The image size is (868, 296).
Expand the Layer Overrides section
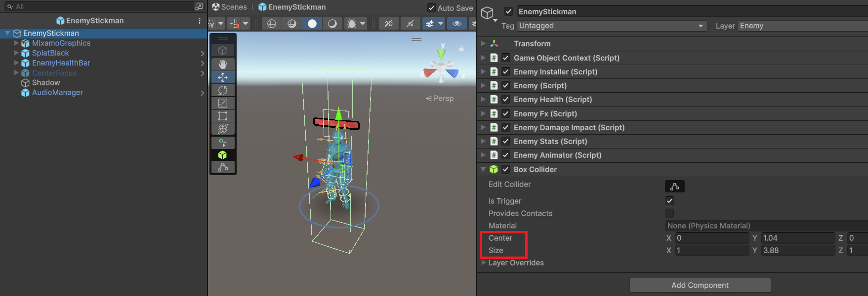pyautogui.click(x=484, y=263)
